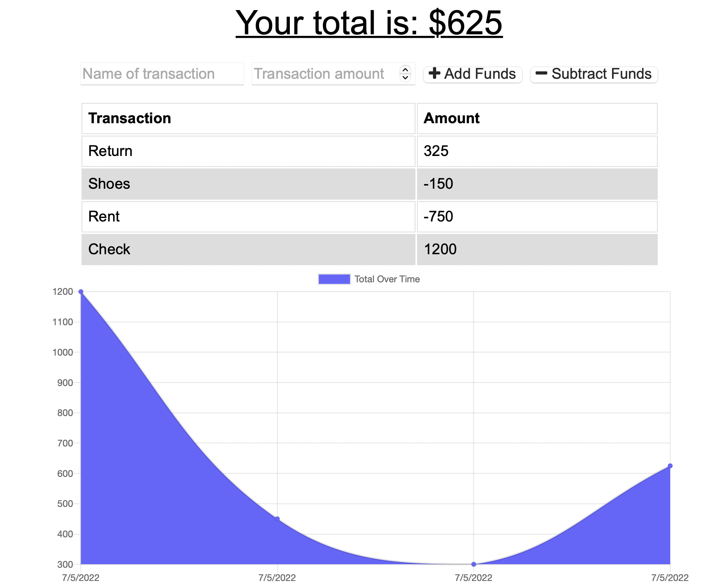The height and width of the screenshot is (588, 710).
Task: Click the minus icon on Subtract Funds
Action: pos(542,74)
